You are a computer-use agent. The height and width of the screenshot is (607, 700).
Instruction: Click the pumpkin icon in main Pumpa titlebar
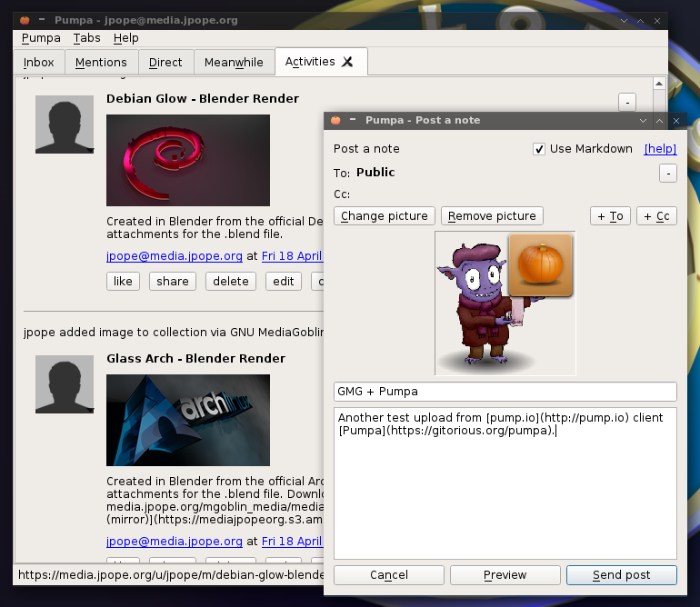pos(25,20)
